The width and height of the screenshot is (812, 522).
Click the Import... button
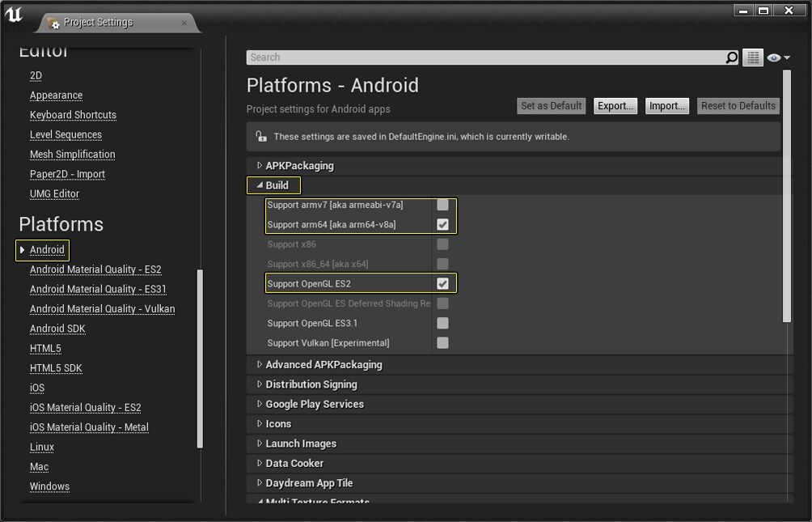pyautogui.click(x=667, y=106)
